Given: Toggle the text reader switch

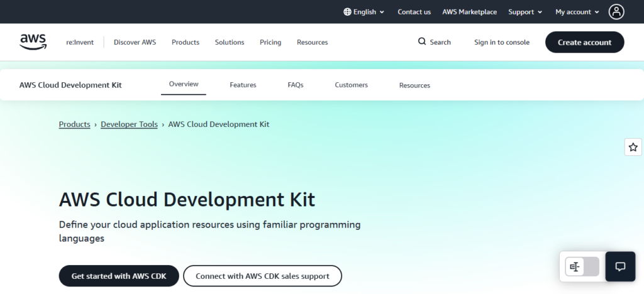Looking at the screenshot, I should 582,267.
